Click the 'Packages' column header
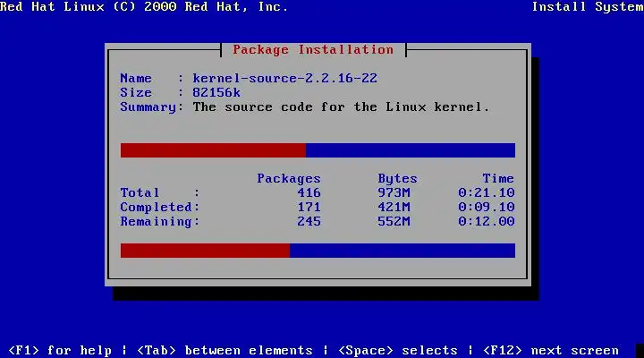 click(x=289, y=178)
